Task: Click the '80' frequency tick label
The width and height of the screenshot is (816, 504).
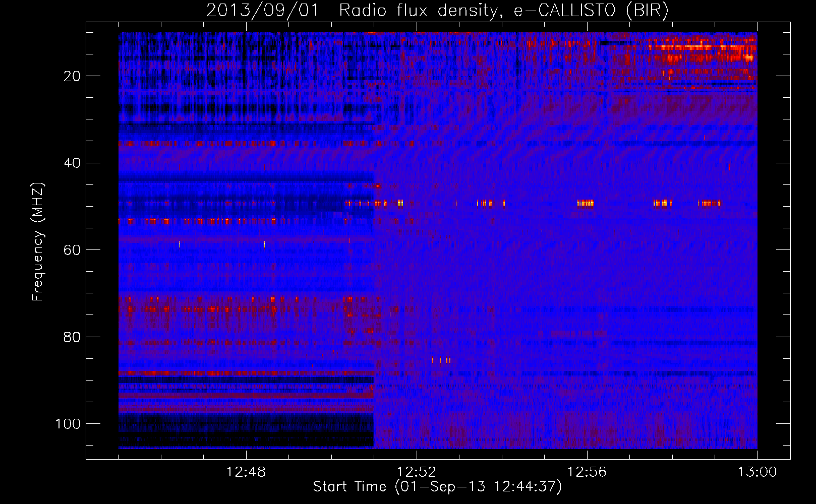Action: (x=72, y=337)
